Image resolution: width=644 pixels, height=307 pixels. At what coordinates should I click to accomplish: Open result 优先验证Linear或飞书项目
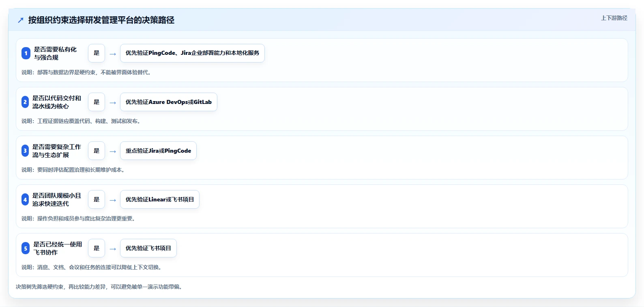[160, 199]
